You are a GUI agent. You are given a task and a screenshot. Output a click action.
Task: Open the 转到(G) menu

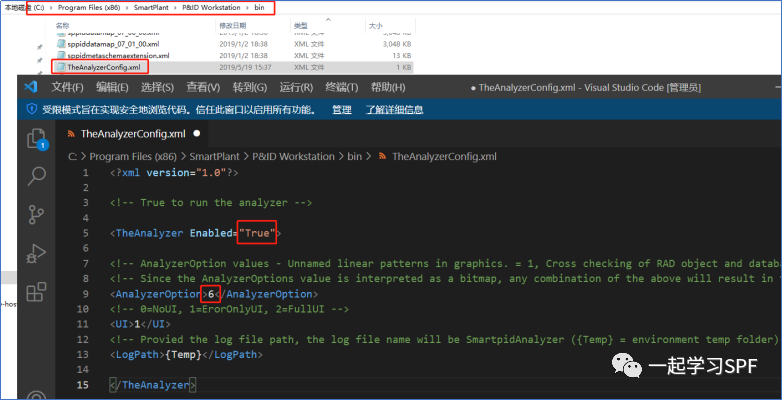(250, 87)
